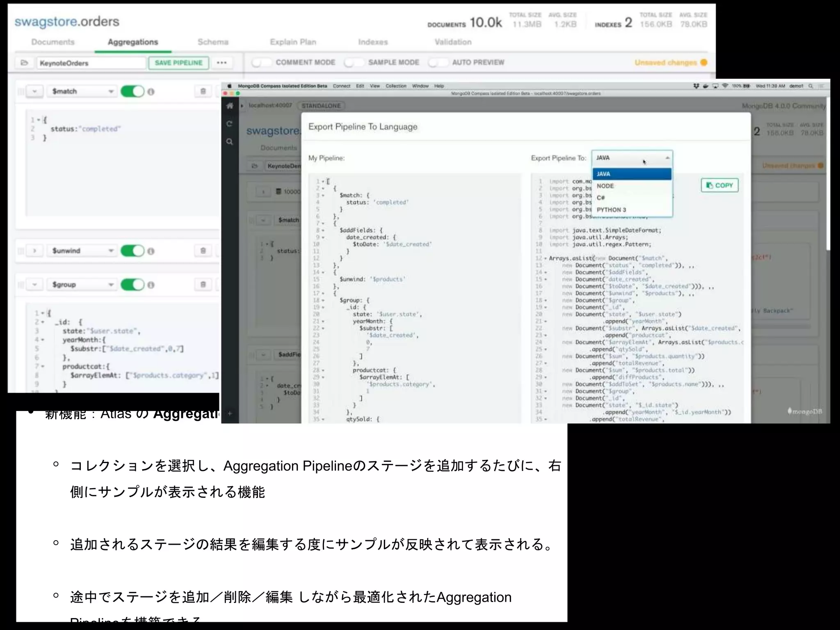Select JAVA from the language list

click(x=632, y=174)
